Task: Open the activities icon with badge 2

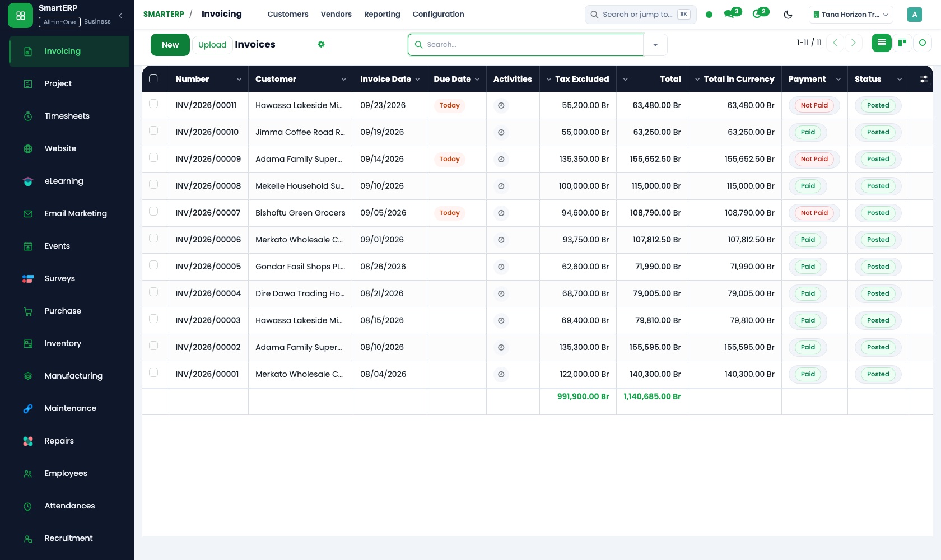Action: (760, 14)
